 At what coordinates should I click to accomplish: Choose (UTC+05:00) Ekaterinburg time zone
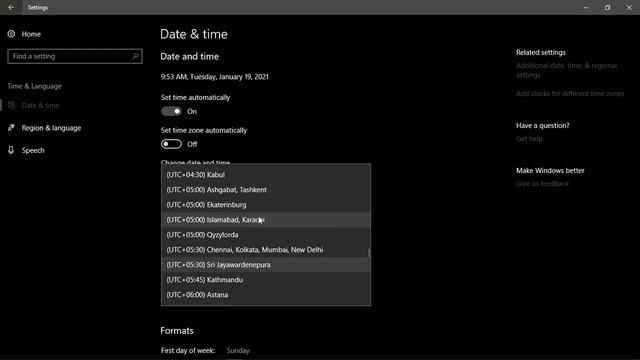[266, 205]
